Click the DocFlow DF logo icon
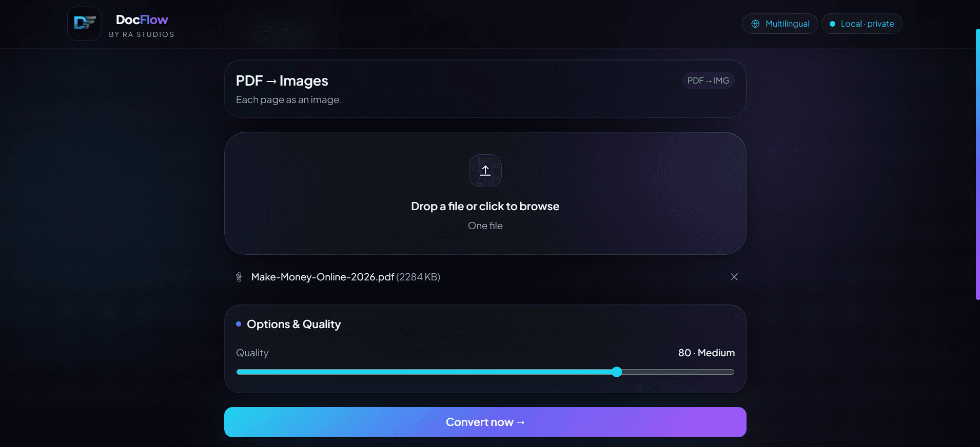Screen dimensions: 980x447 click(x=84, y=24)
